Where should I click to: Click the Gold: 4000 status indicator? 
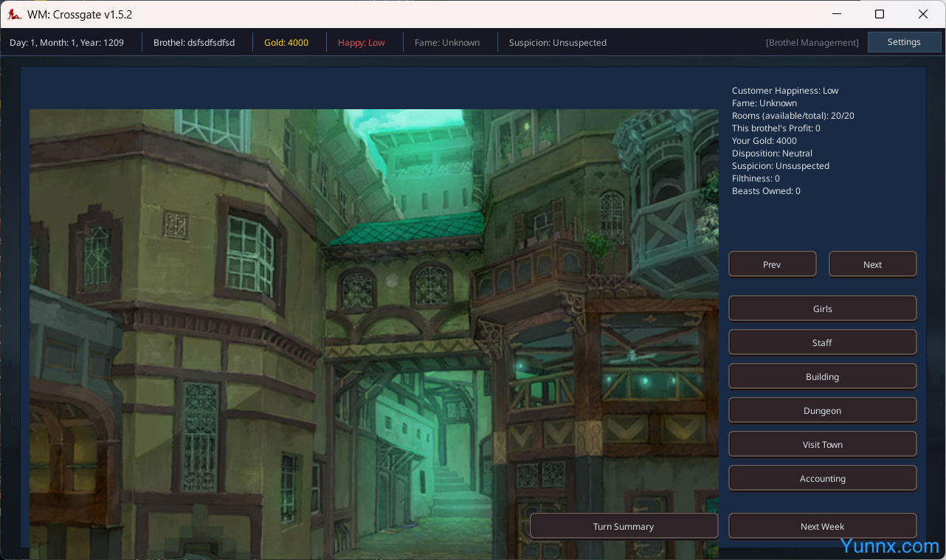click(x=286, y=43)
